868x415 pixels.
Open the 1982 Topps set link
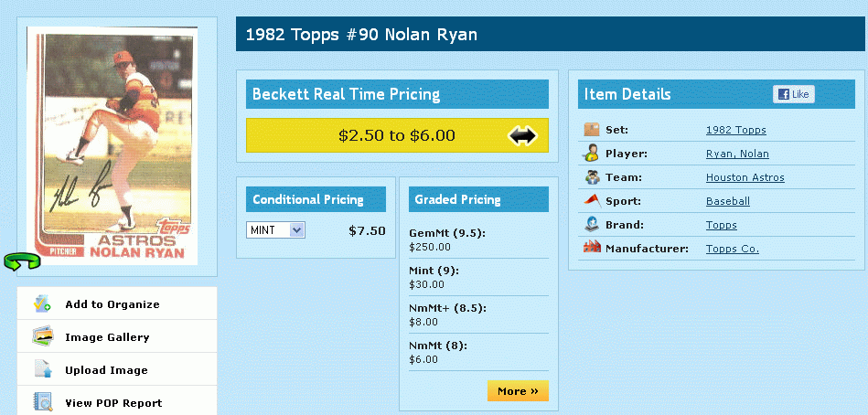(x=735, y=131)
